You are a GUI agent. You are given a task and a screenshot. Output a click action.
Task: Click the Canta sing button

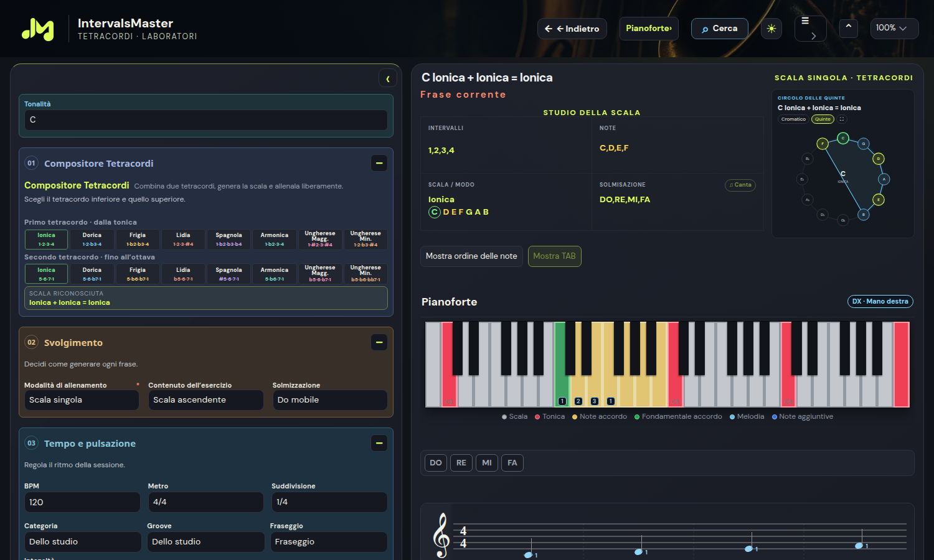pyautogui.click(x=740, y=185)
